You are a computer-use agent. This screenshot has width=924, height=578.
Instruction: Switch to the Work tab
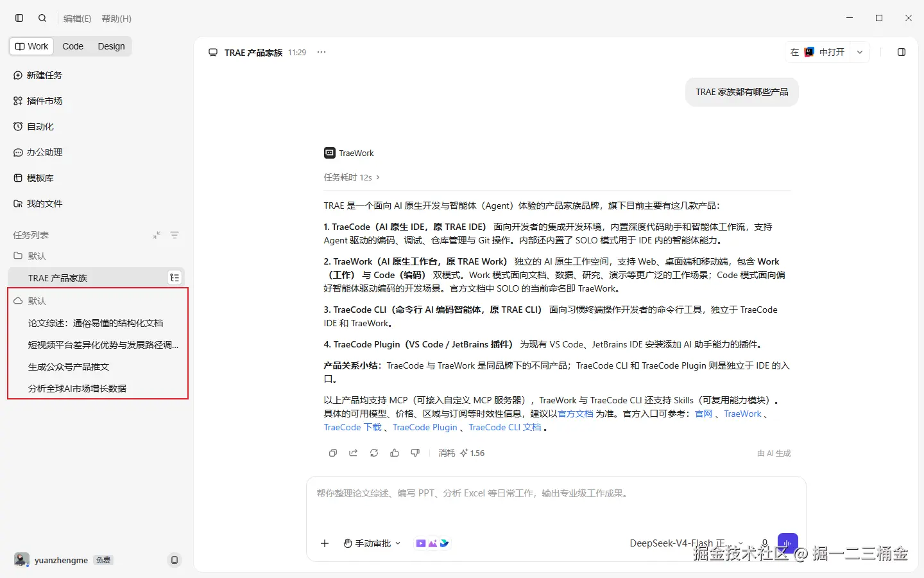(x=32, y=46)
